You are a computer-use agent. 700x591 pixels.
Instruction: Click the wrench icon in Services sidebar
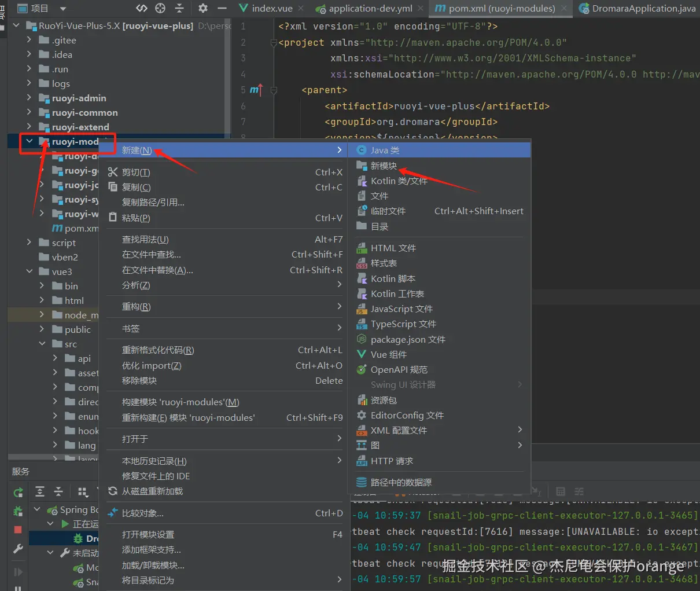point(18,549)
